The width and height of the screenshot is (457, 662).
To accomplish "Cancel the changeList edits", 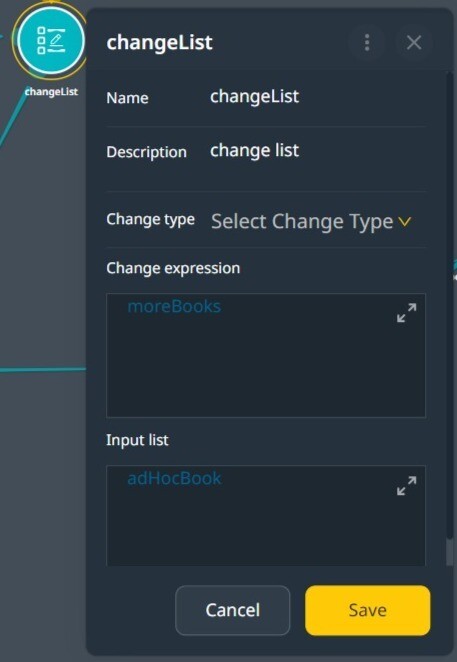I will [233, 610].
